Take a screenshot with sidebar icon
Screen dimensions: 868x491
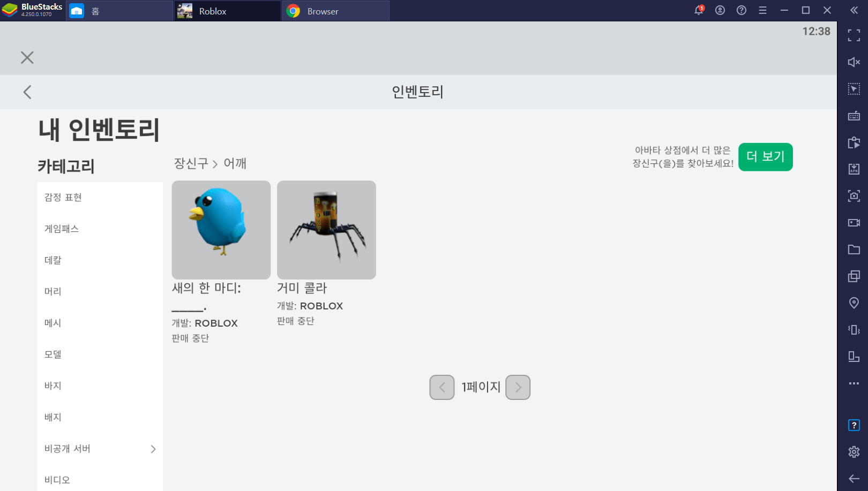(854, 196)
